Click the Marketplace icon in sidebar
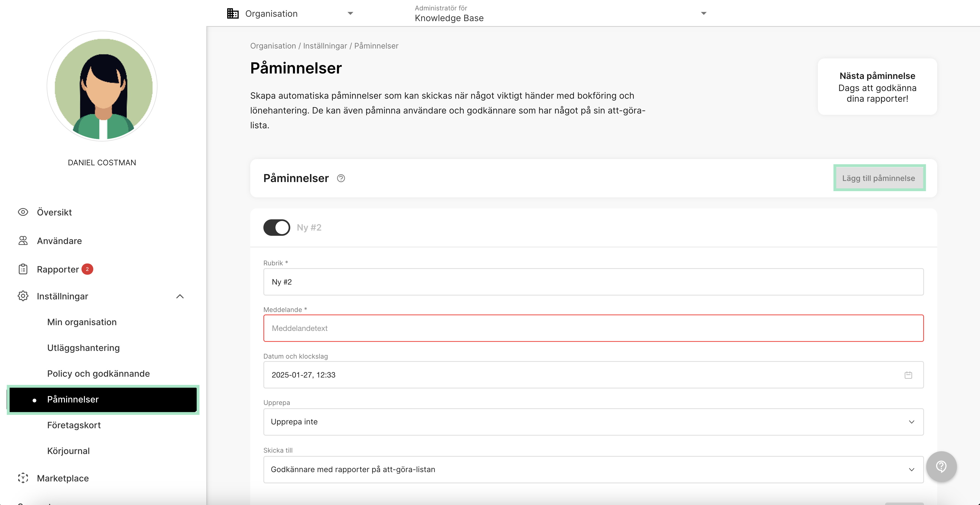This screenshot has width=980, height=505. 23,478
